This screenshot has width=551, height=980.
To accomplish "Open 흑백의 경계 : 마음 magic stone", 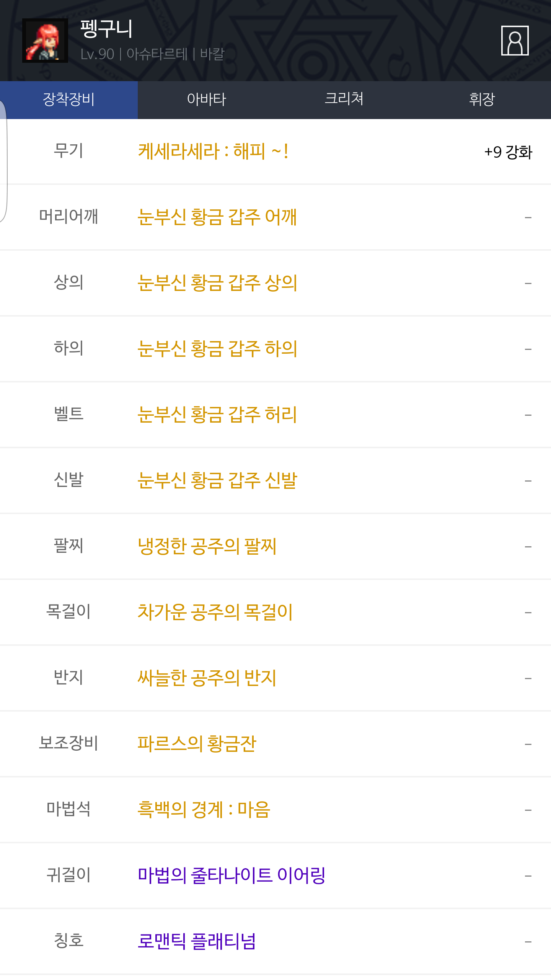I will (x=204, y=810).
